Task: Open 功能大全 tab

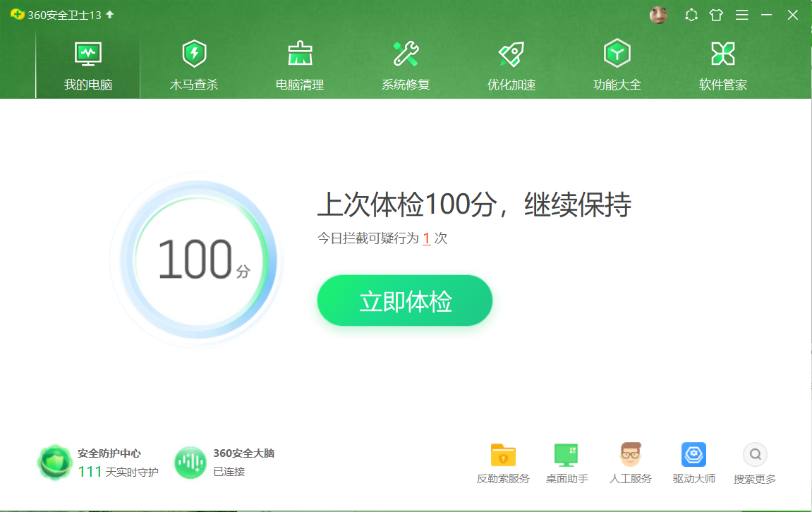Action: [x=617, y=65]
